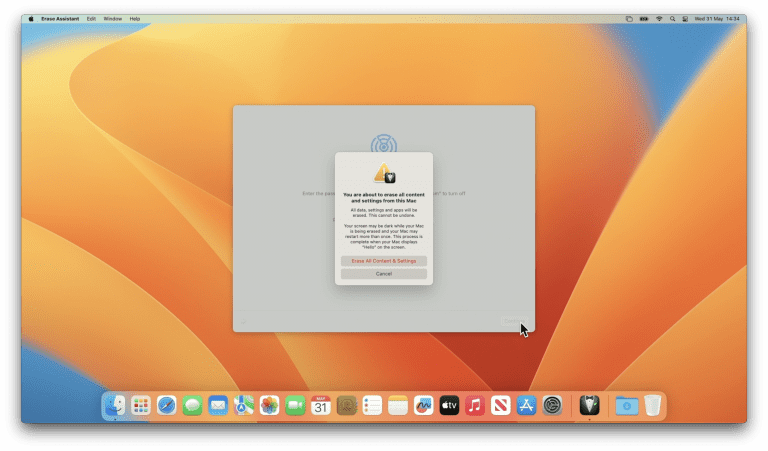Open the Help menu
This screenshot has height=451, width=768.
135,19
